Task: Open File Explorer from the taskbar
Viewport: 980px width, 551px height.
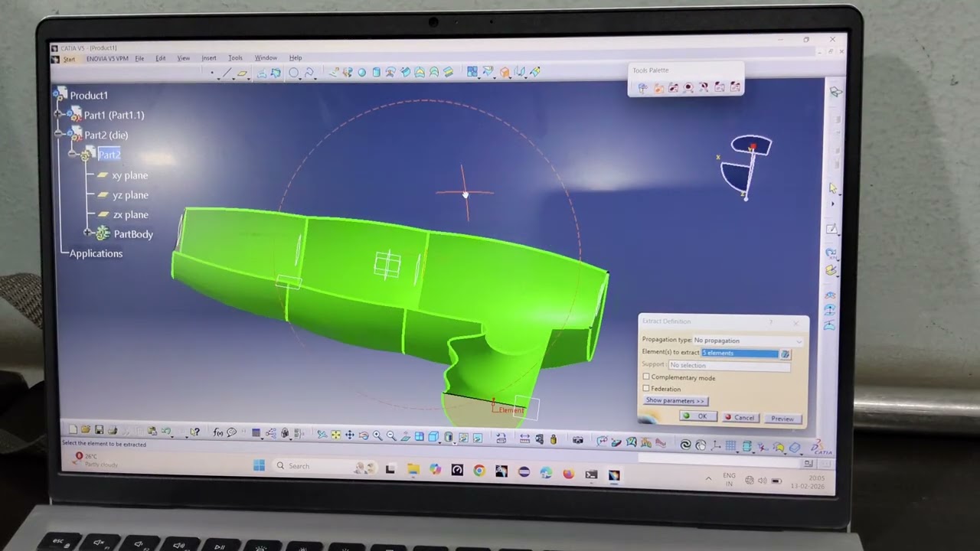Action: (413, 469)
